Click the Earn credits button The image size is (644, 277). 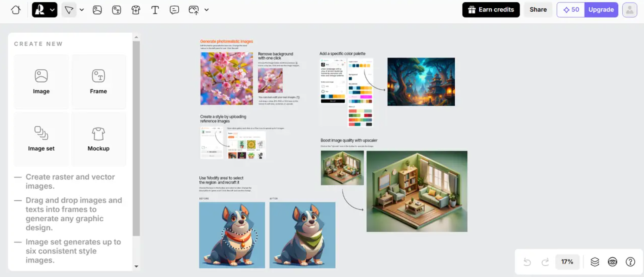pyautogui.click(x=491, y=10)
